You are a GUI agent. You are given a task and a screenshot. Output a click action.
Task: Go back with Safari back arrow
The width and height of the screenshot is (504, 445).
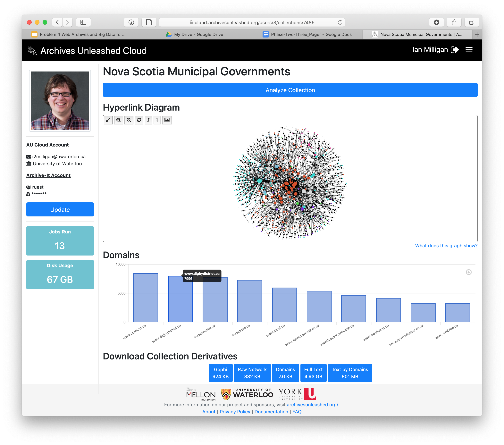click(x=57, y=22)
